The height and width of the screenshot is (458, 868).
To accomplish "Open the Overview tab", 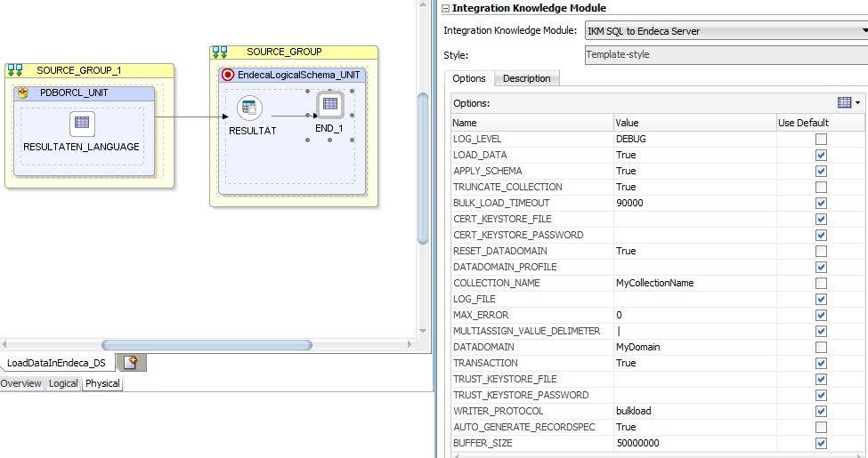I will (21, 383).
